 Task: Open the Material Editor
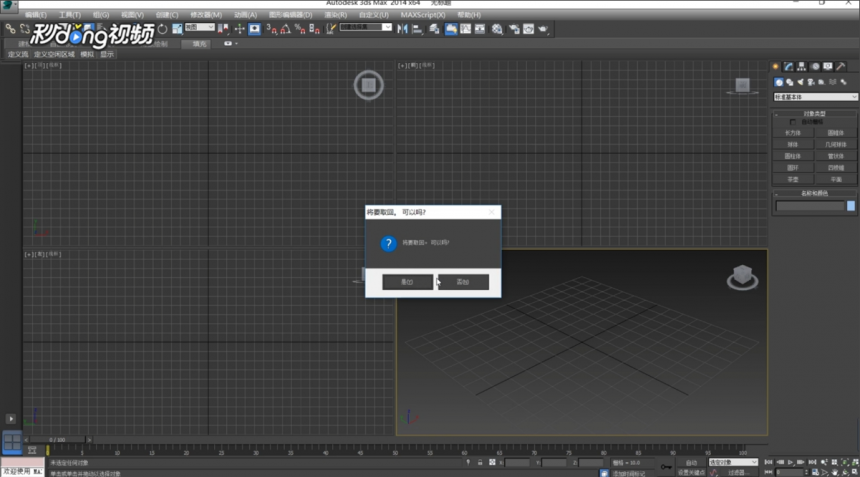coord(497,29)
